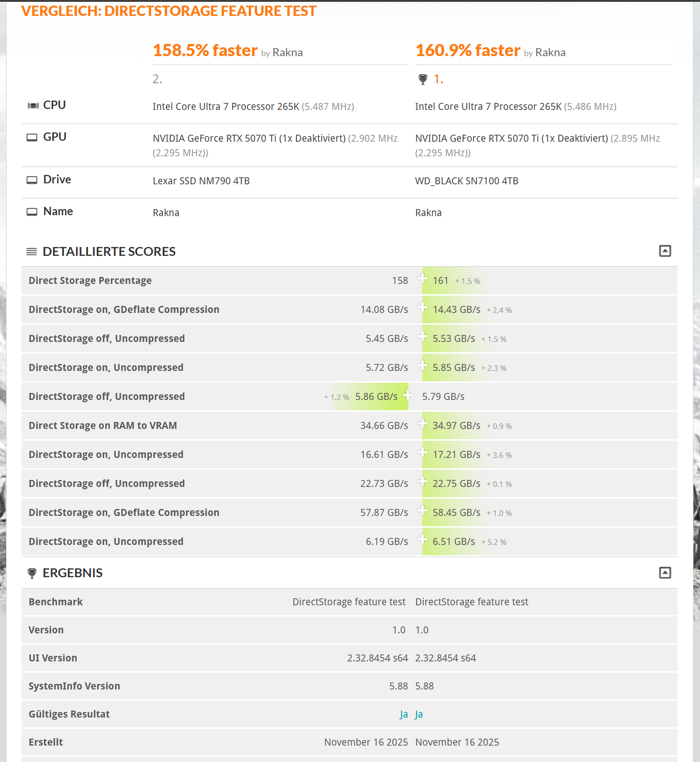Click the page title Vergleich: DirectStorage Feature Test
The height and width of the screenshot is (762, 700).
tap(169, 11)
